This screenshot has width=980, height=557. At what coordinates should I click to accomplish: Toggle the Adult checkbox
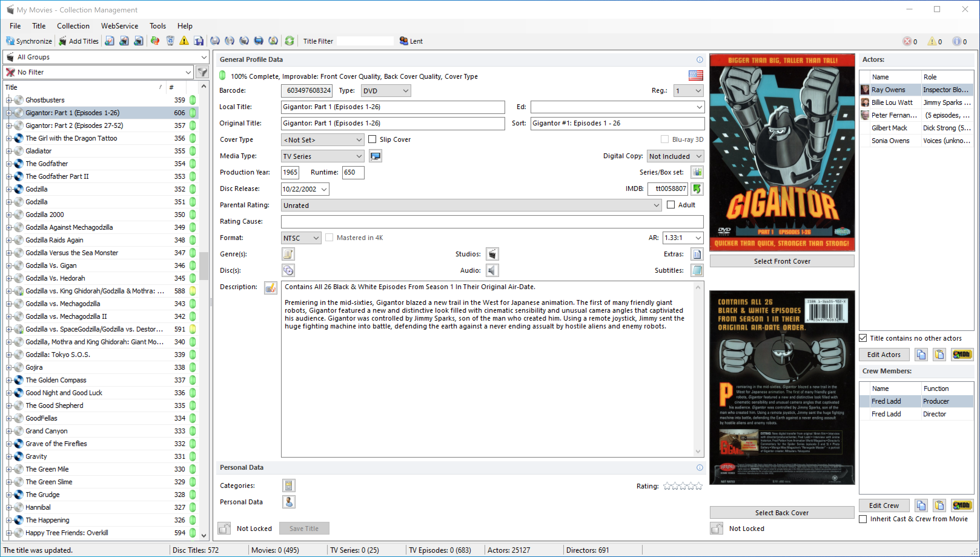[671, 205]
